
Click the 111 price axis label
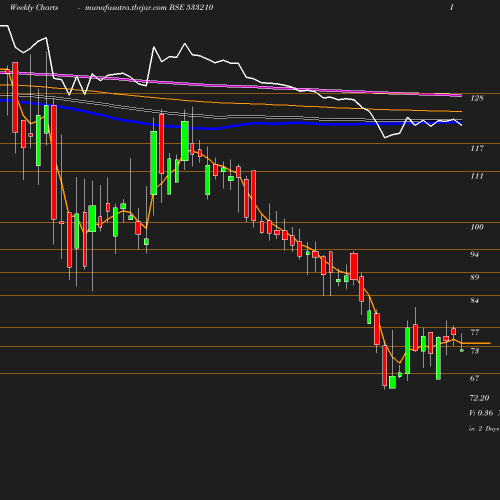477,176
